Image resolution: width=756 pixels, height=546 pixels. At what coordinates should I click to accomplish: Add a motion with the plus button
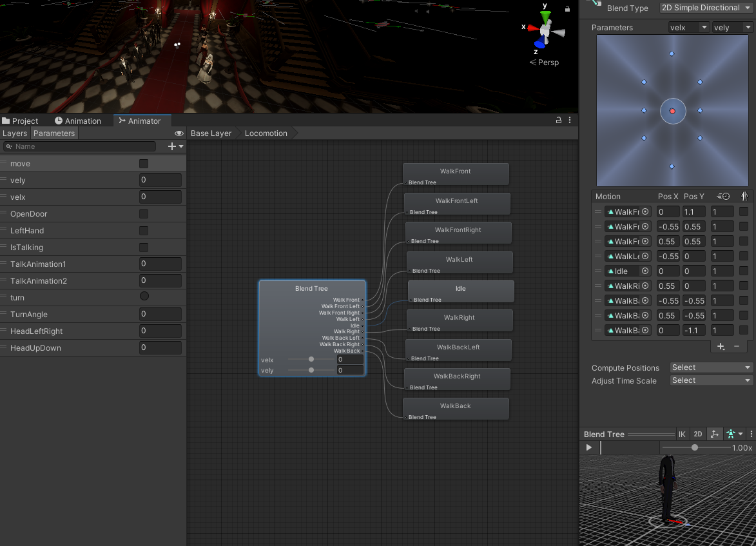721,346
